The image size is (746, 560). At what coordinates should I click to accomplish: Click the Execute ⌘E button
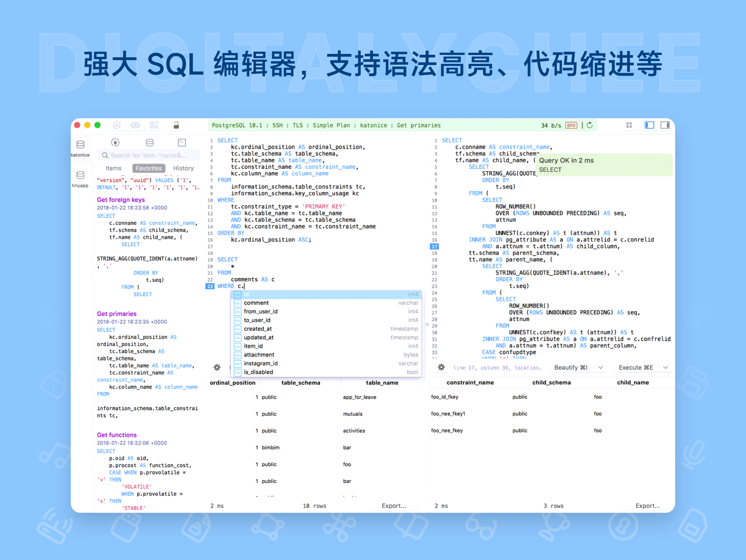pyautogui.click(x=636, y=368)
